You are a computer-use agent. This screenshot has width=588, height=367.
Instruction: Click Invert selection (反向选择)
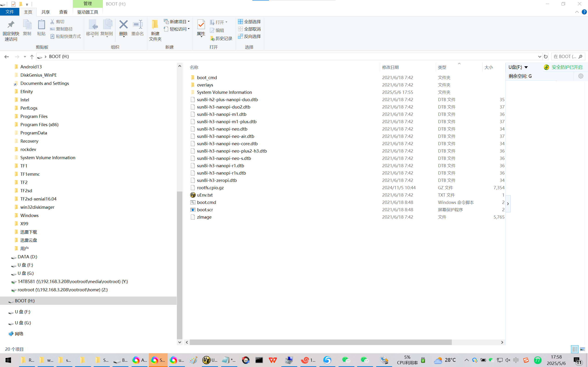249,36
